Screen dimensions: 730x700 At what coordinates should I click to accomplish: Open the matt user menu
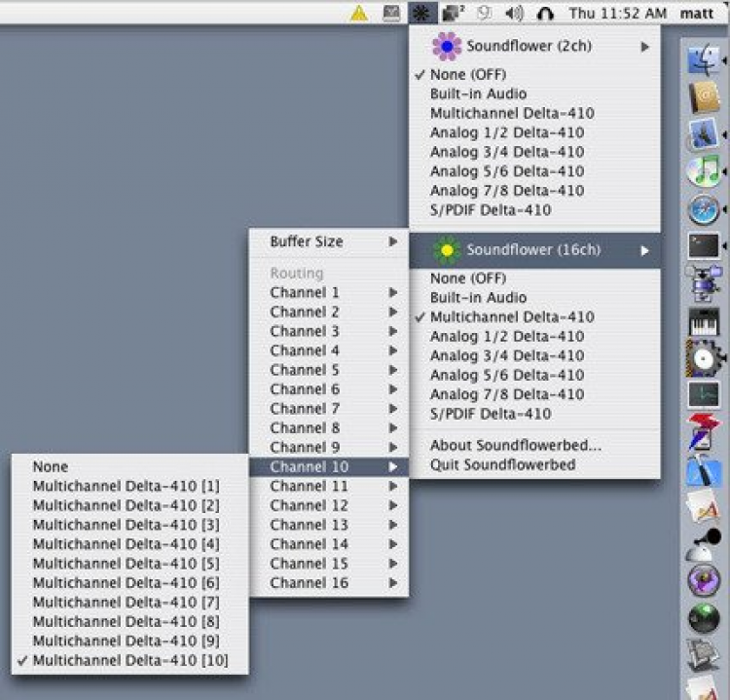(x=697, y=14)
